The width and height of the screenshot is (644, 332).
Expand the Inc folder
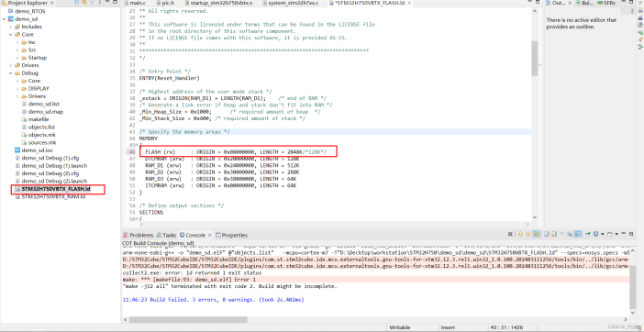17,42
